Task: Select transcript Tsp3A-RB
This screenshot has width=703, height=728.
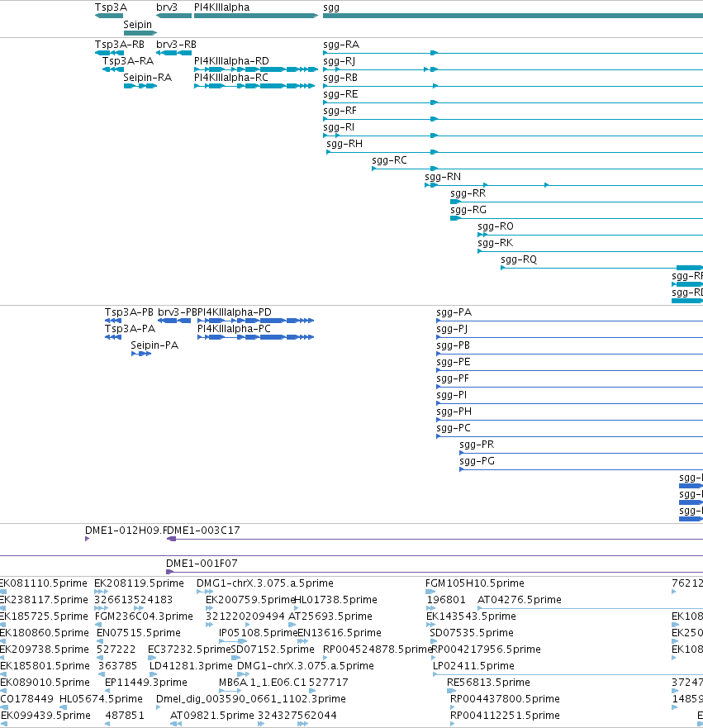Action: pos(109,53)
